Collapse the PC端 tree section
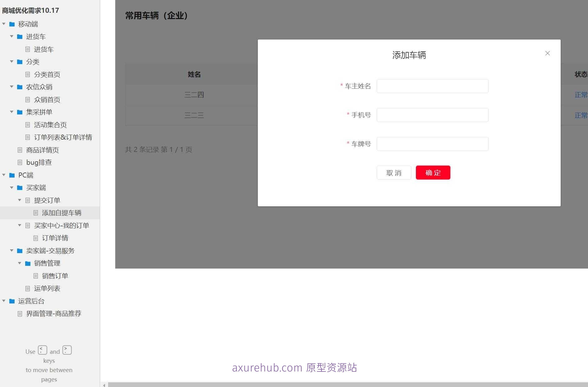The width and height of the screenshot is (588, 387). click(3, 175)
